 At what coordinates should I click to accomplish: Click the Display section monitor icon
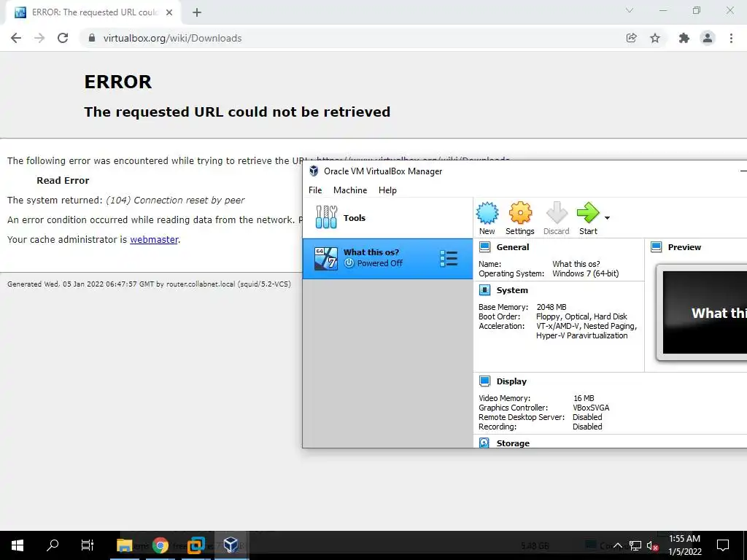coord(484,381)
